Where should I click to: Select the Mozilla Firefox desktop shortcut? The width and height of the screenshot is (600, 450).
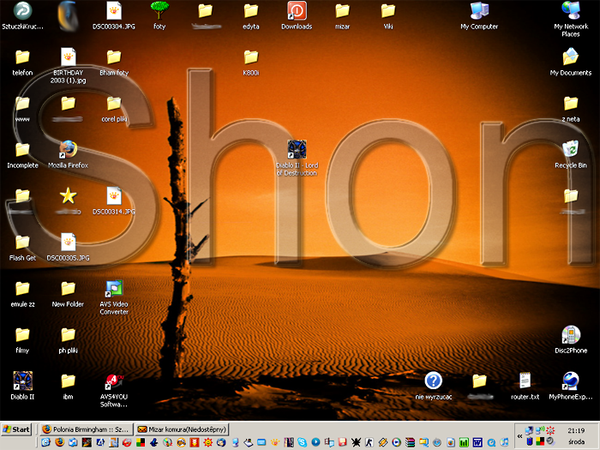[68, 149]
